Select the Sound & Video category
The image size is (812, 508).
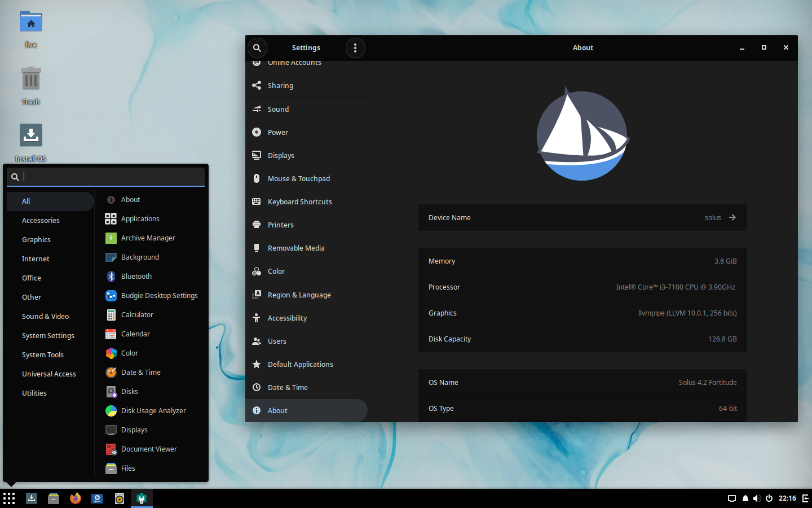coord(50,317)
